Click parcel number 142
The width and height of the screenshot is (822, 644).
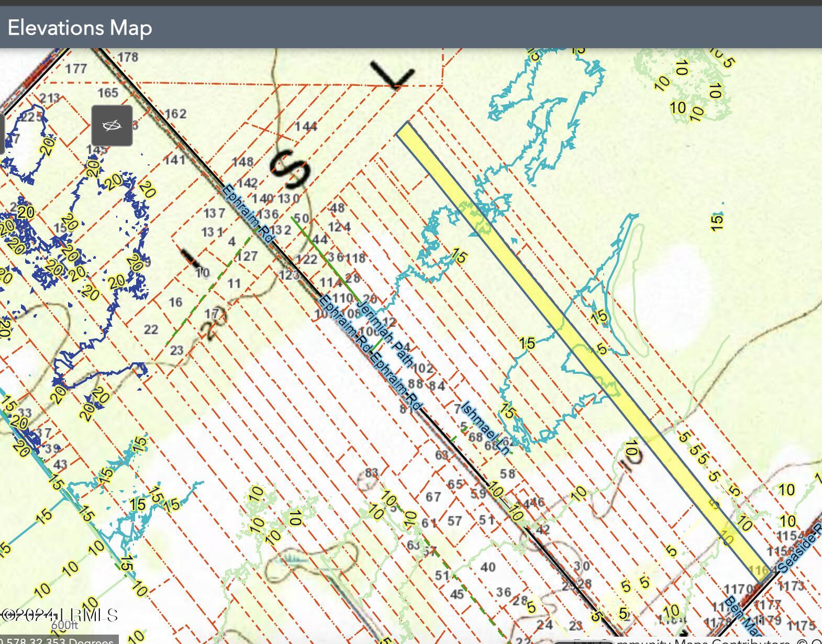click(247, 183)
